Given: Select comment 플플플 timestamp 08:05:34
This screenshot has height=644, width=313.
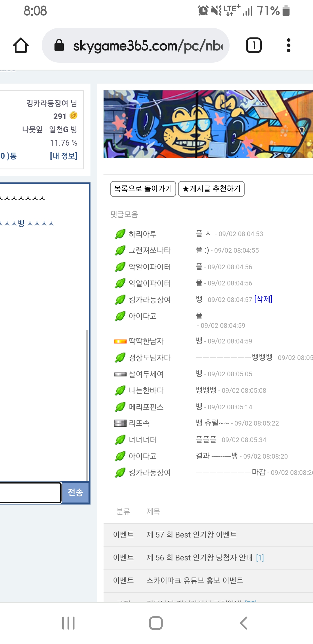Looking at the screenshot, I should click(244, 440).
